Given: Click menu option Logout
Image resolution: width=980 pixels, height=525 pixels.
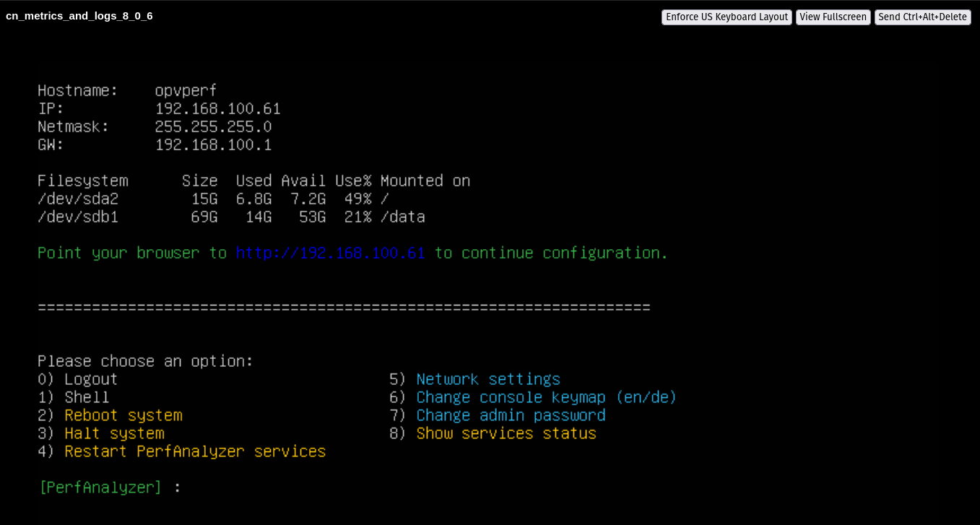Looking at the screenshot, I should [91, 379].
